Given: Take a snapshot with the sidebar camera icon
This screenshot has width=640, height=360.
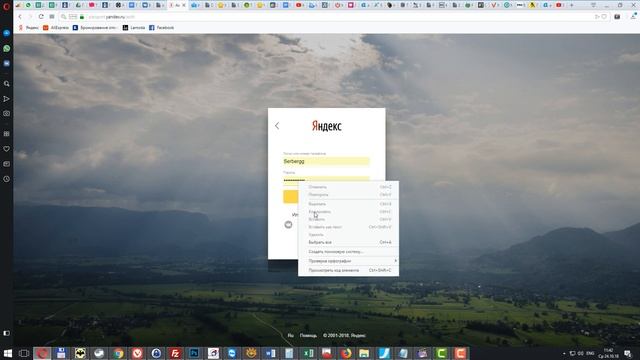Looking at the screenshot, I should [7, 113].
